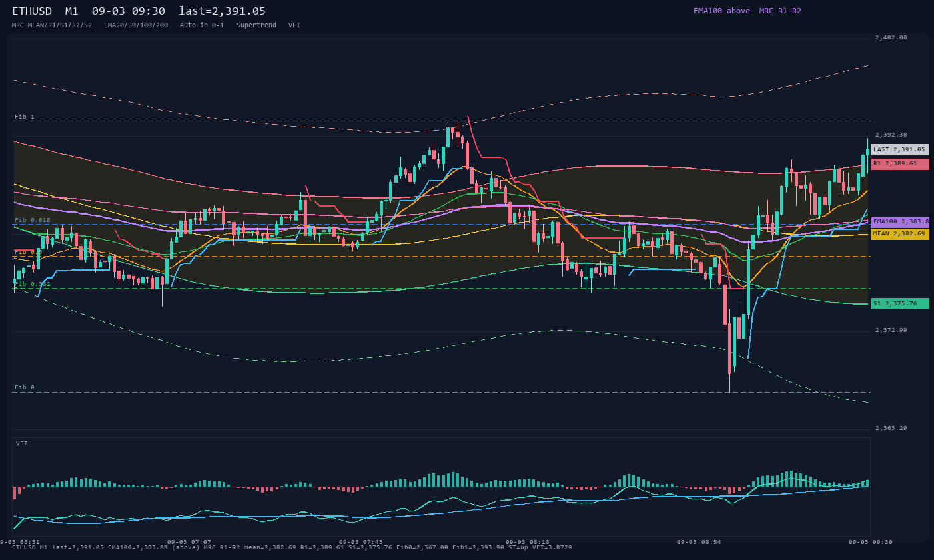The height and width of the screenshot is (560, 934).
Task: Select the EMA100 above status text
Action: click(722, 11)
